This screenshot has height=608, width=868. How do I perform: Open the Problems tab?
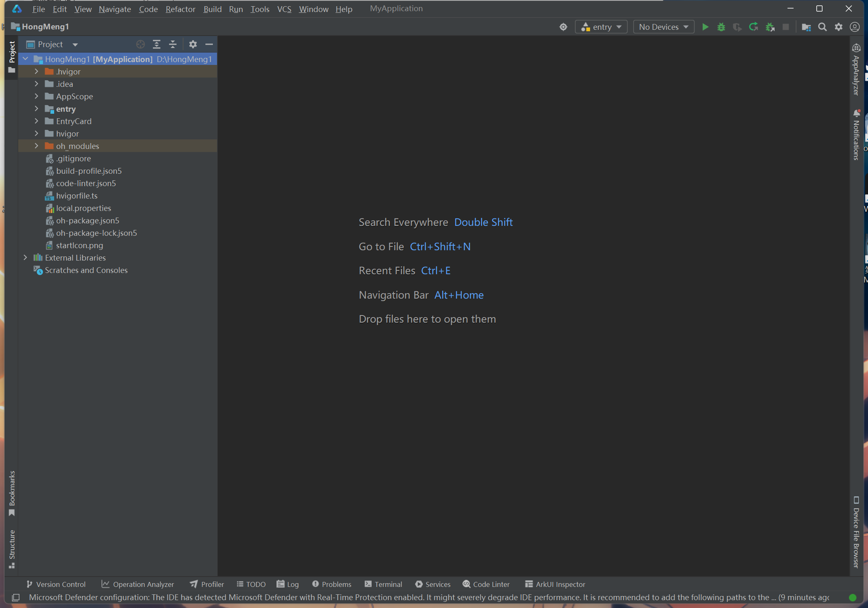click(x=332, y=584)
